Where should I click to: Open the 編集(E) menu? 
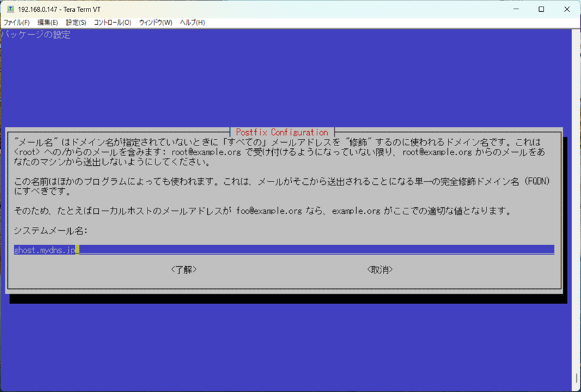pos(48,22)
